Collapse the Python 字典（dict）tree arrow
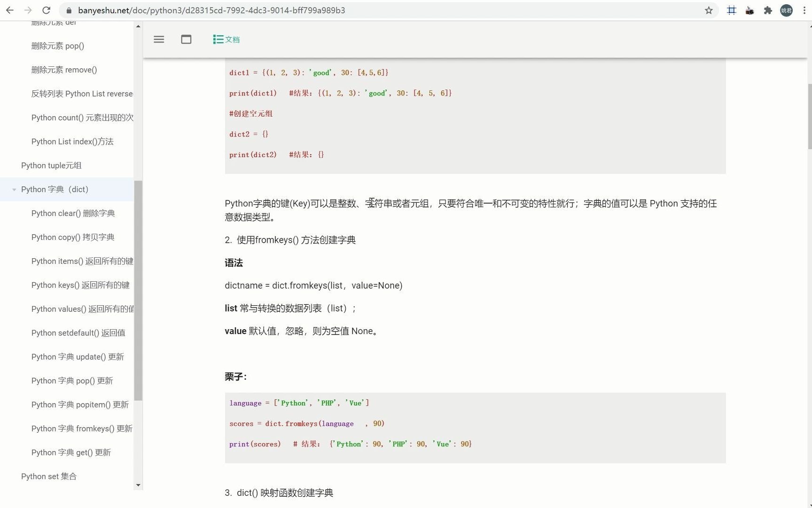Viewport: 812px width, 508px height. pos(14,190)
